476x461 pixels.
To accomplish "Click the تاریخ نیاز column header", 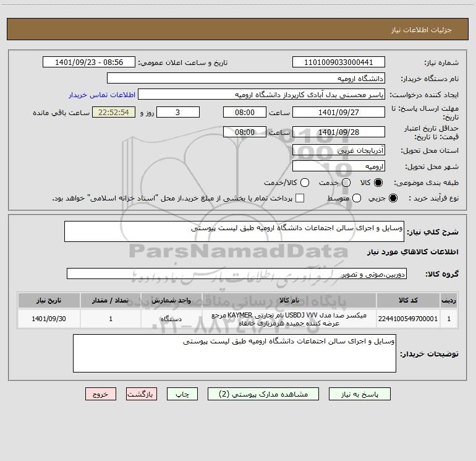I will tap(49, 300).
